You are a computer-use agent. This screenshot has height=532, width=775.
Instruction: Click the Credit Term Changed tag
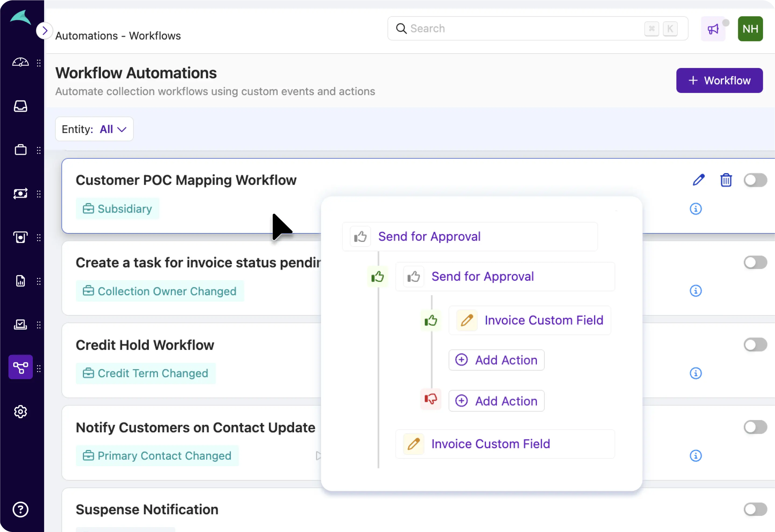146,373
